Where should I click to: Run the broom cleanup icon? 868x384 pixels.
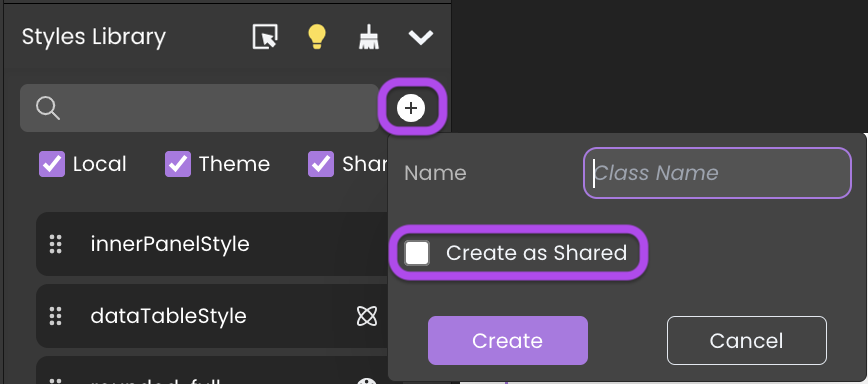368,37
